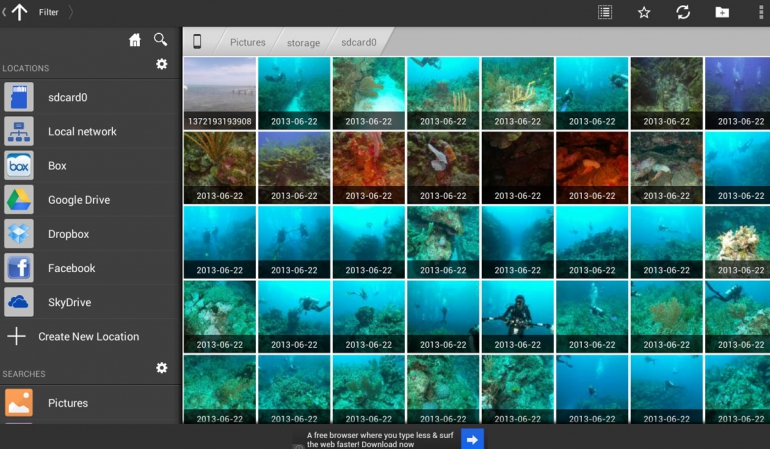The image size is (770, 449).
Task: Tap the up arrow navigation icon
Action: 19,12
